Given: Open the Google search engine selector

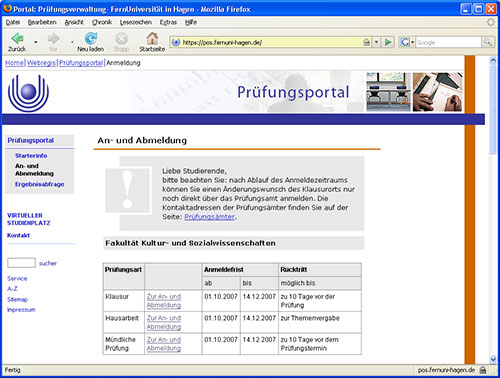Looking at the screenshot, I should tap(407, 42).
